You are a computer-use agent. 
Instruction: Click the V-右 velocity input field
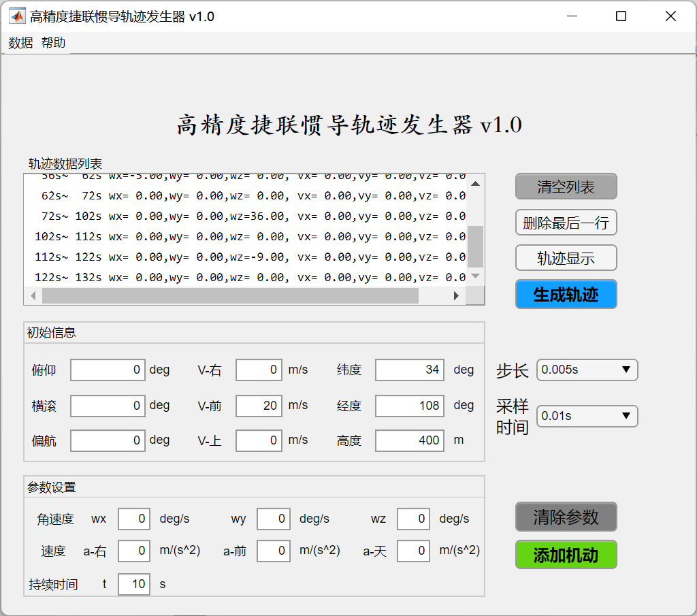click(259, 370)
